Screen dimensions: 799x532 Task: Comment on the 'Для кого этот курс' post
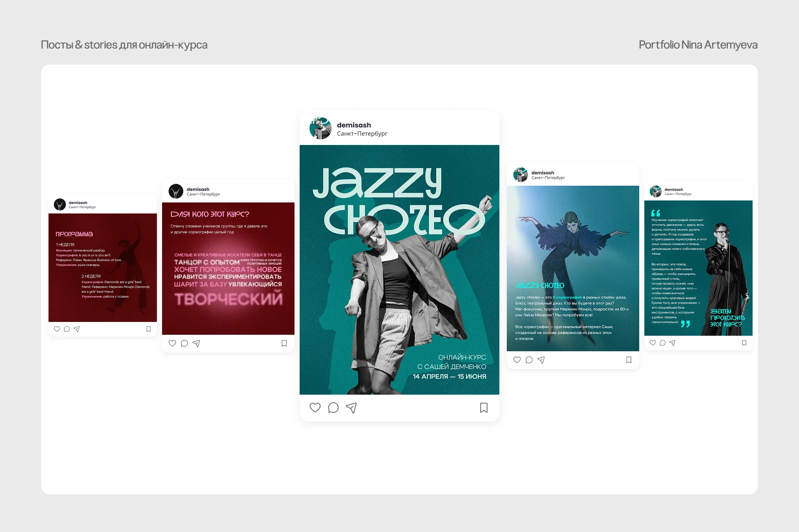point(185,343)
